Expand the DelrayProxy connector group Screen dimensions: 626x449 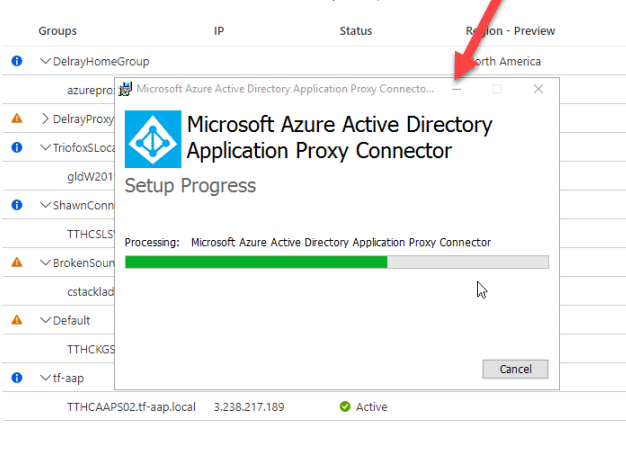point(46,119)
